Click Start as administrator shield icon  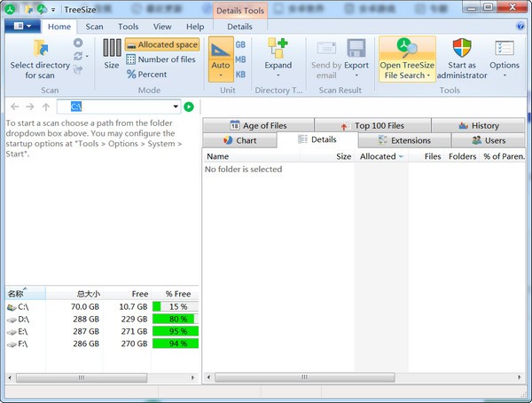[x=462, y=50]
